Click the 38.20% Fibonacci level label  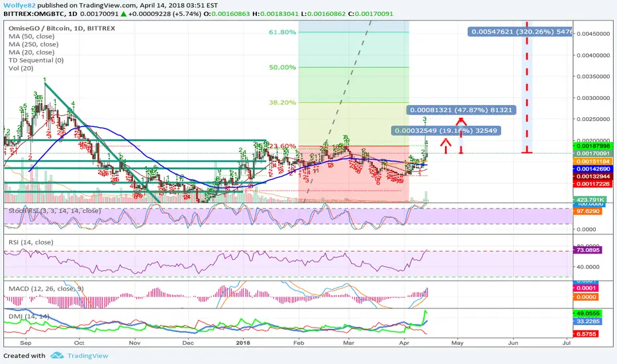coord(283,103)
